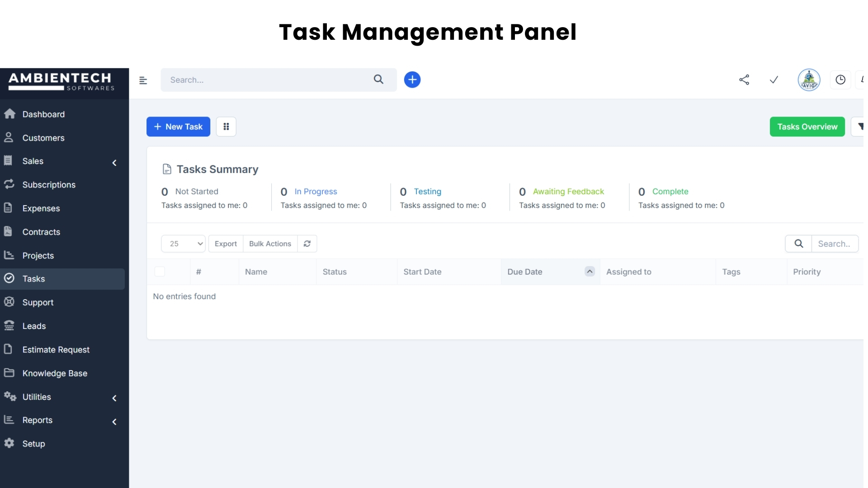This screenshot has height=488, width=868.
Task: Open the entries-per-page dropdown showing 25
Action: [x=183, y=244]
